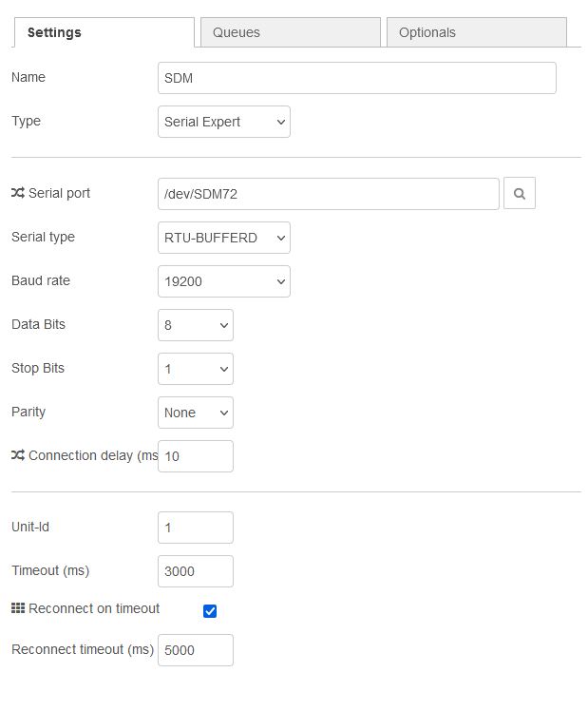
Task: Switch to the Queues tab
Action: [291, 32]
